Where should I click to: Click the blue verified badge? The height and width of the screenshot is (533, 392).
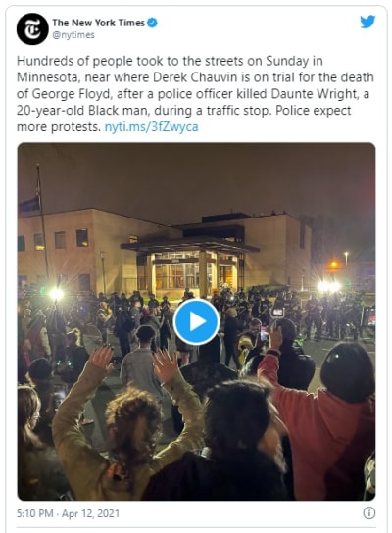pyautogui.click(x=153, y=23)
